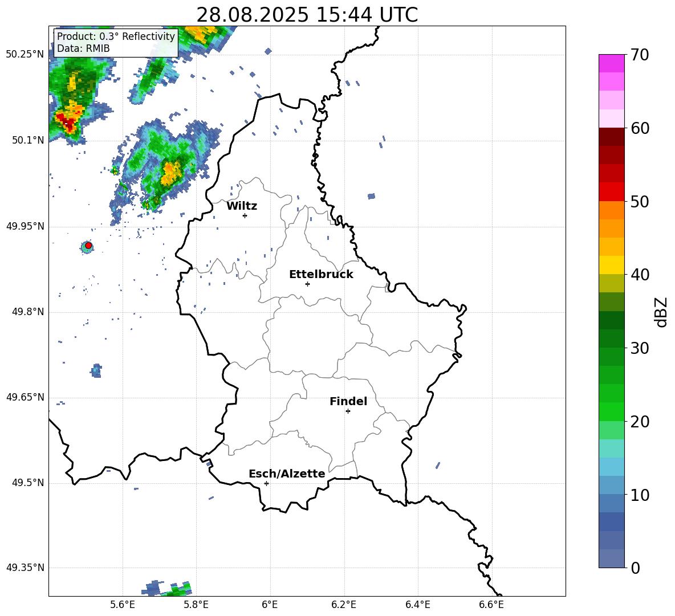
Task: Click the Findel station cross marker
Action: (x=348, y=411)
